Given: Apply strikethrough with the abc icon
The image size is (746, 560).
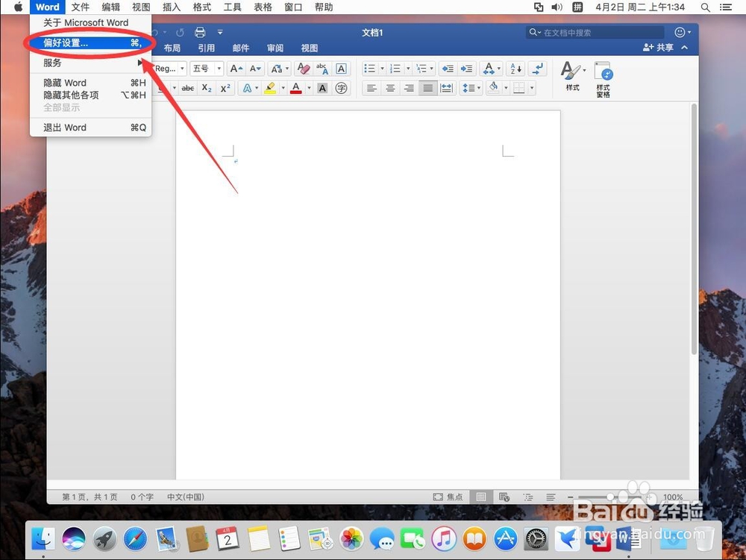Looking at the screenshot, I should click(188, 88).
